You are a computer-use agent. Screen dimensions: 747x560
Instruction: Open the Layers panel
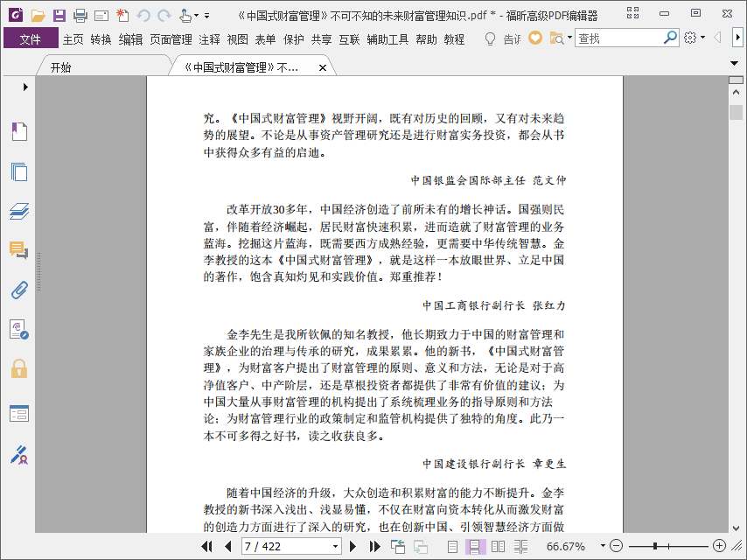tap(19, 211)
